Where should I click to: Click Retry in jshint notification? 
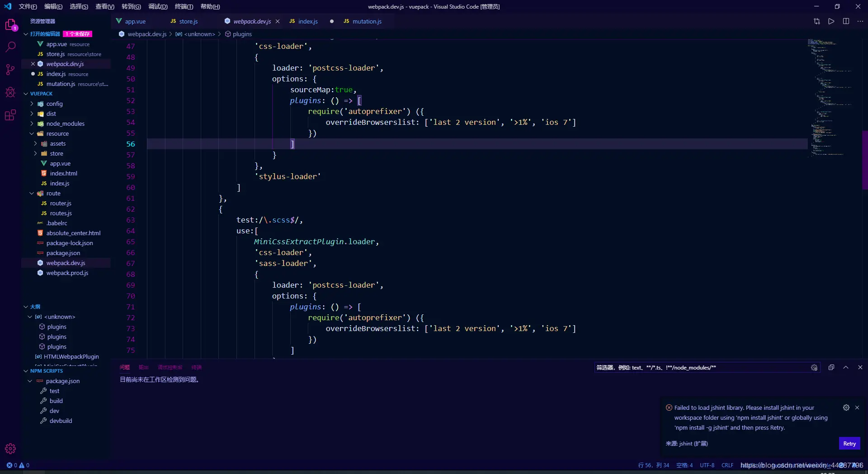tap(849, 444)
